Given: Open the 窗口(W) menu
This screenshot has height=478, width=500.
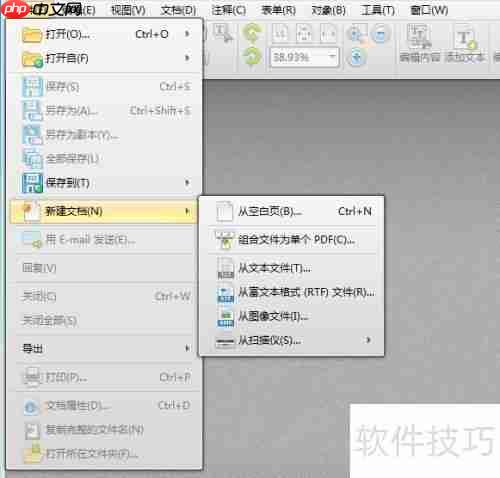Looking at the screenshot, I should [429, 11].
